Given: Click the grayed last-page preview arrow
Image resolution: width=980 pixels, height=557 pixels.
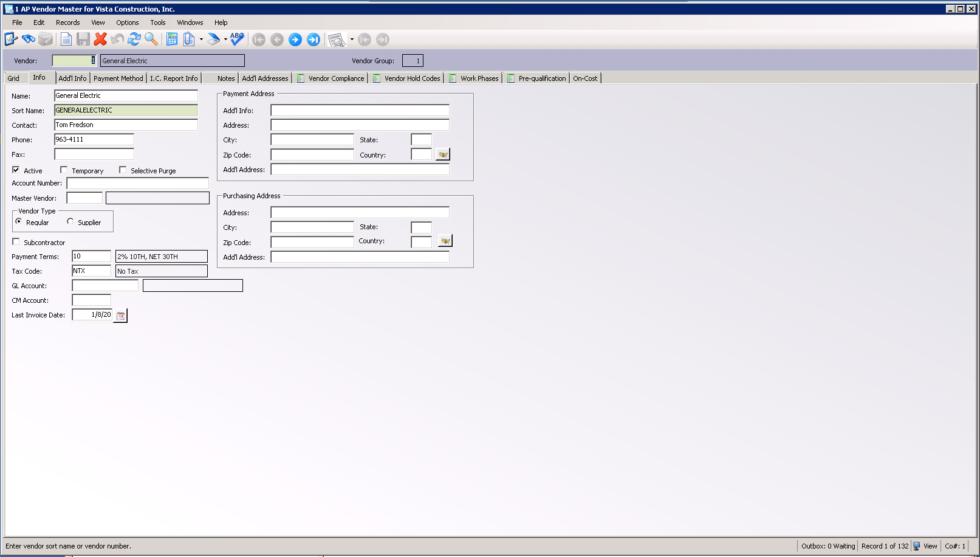Looking at the screenshot, I should [x=383, y=40].
